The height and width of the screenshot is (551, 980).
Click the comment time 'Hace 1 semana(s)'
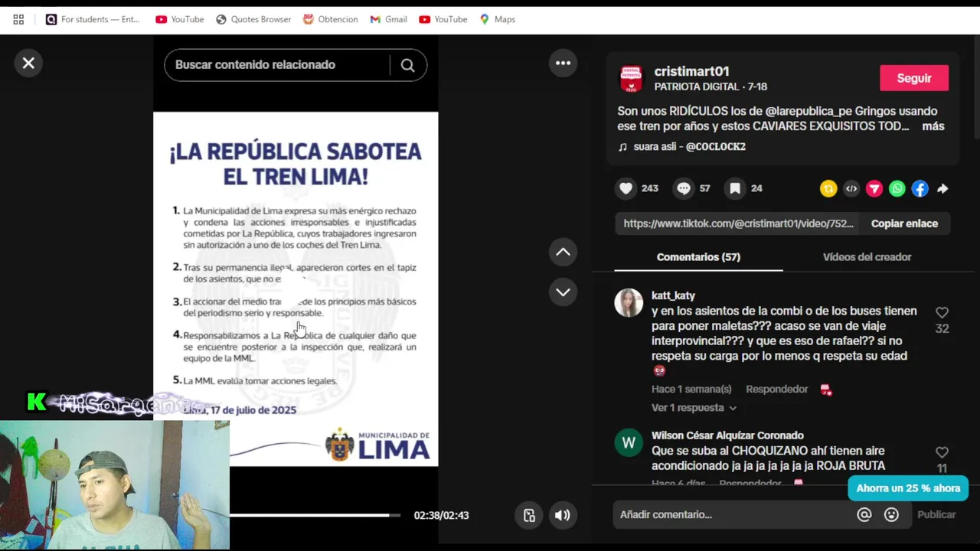click(691, 390)
